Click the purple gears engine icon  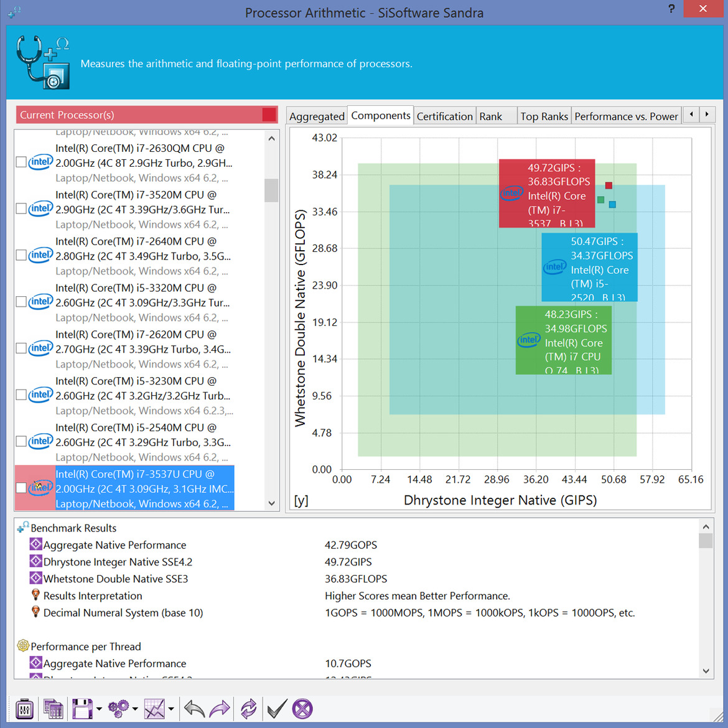[118, 709]
